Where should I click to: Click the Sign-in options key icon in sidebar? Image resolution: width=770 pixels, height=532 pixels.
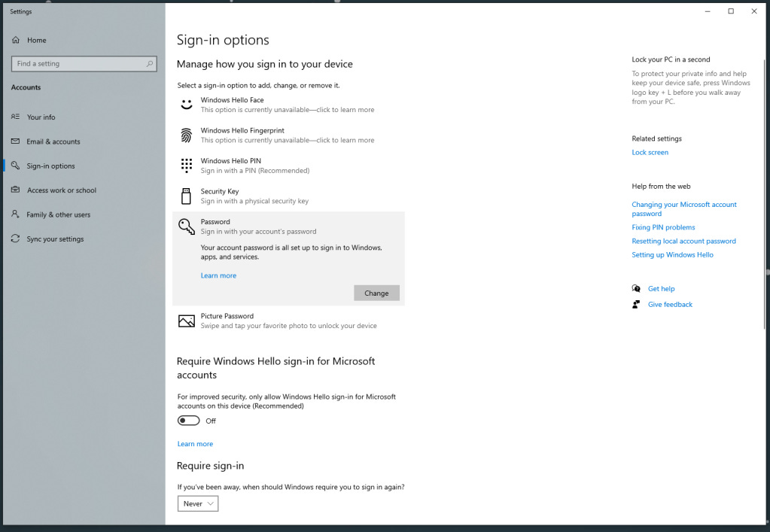coord(16,166)
